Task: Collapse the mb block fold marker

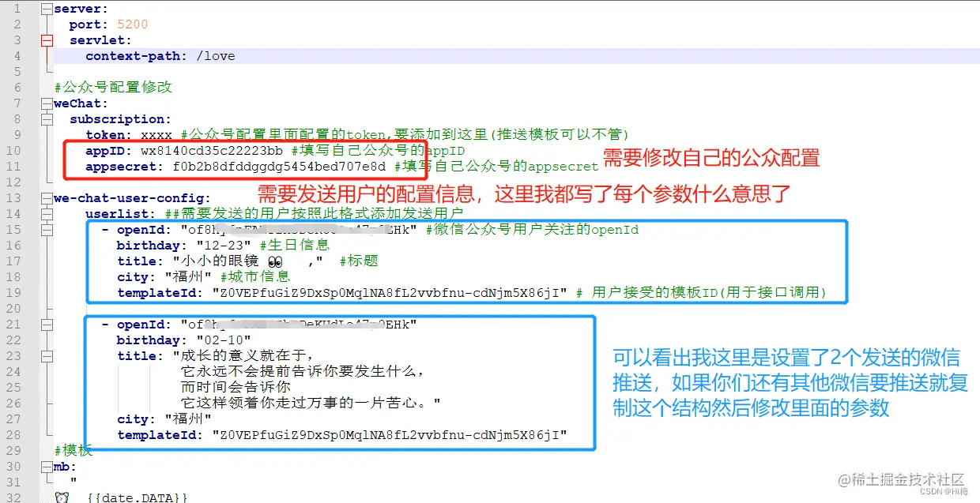Action: coord(46,467)
